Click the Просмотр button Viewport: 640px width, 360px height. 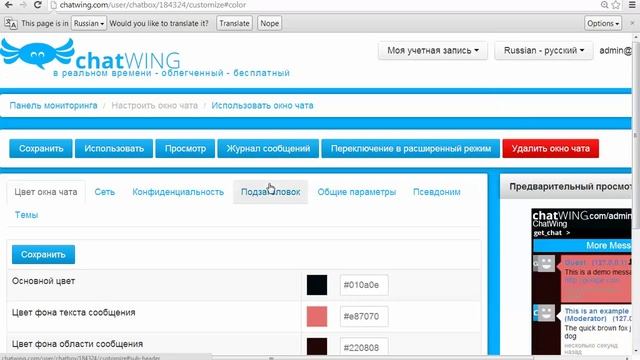coord(185,149)
